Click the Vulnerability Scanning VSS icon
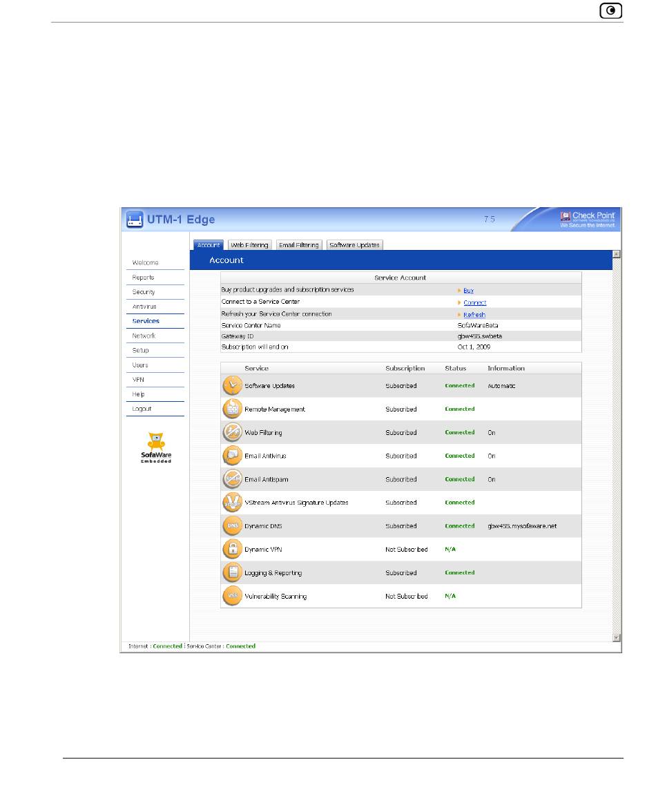 coord(233,596)
